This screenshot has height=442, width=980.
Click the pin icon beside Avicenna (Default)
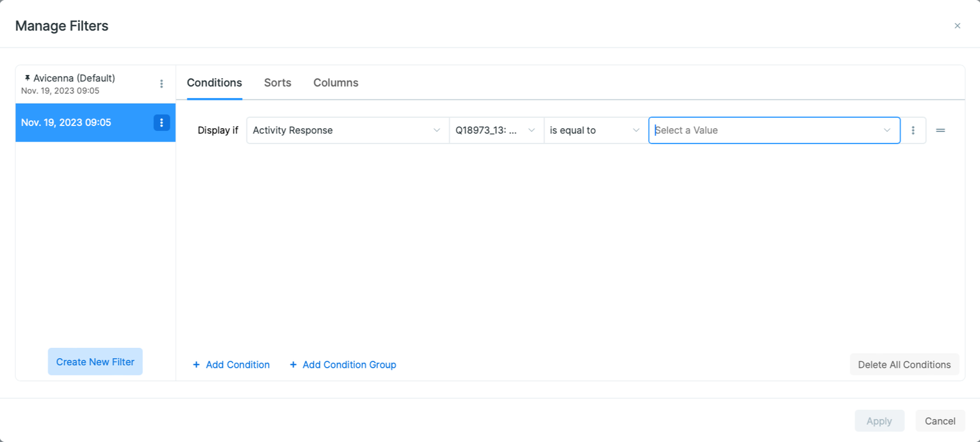click(27, 78)
